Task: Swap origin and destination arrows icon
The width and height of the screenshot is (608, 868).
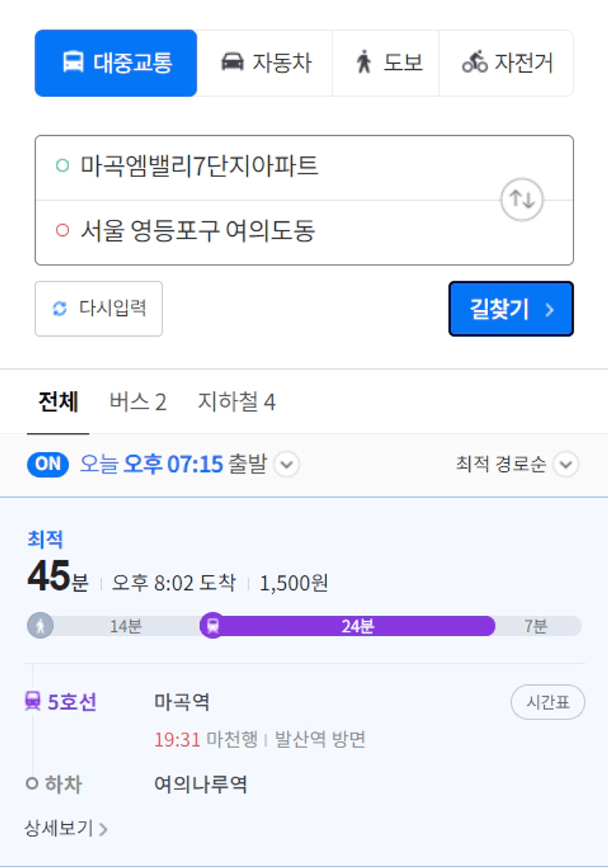Action: (522, 199)
